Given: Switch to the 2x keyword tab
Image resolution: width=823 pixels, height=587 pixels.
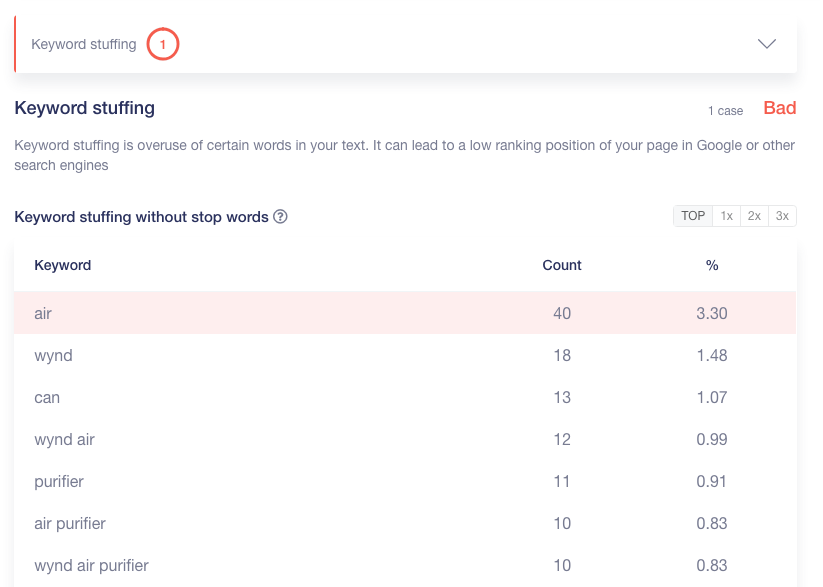Looking at the screenshot, I should point(754,216).
